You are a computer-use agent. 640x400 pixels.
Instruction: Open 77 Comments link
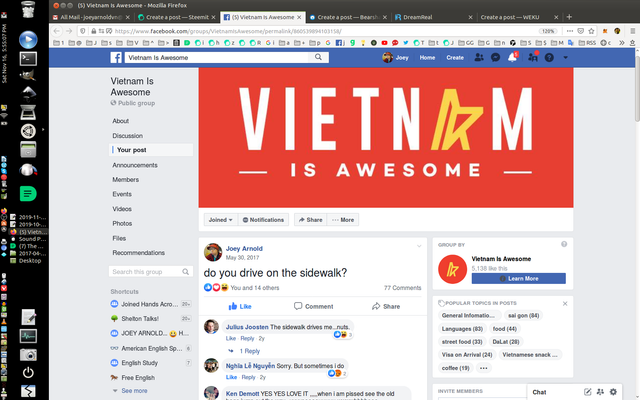point(402,288)
